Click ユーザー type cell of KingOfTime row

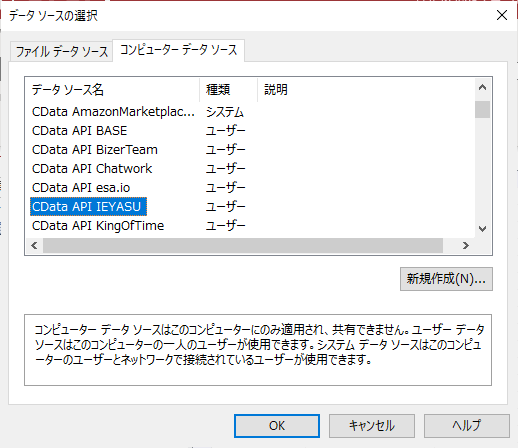coord(226,226)
